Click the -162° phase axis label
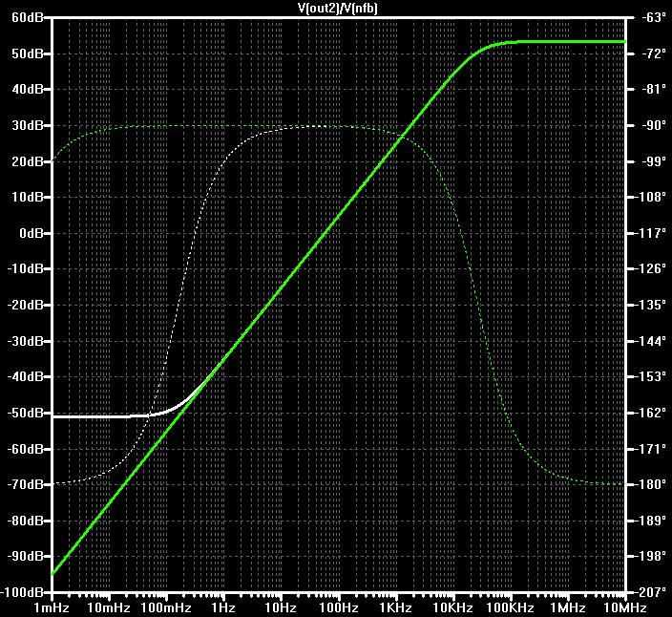Viewport: 672px width, 617px height. [651, 413]
